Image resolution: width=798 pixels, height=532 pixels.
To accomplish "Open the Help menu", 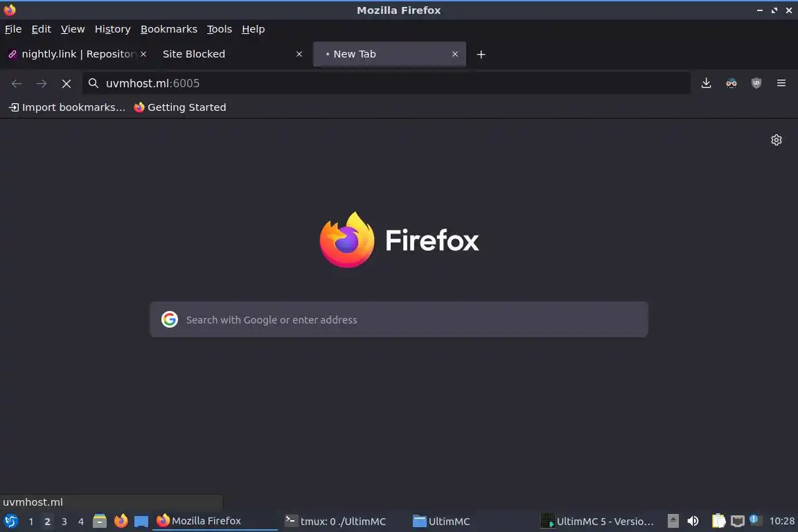I will pos(253,29).
